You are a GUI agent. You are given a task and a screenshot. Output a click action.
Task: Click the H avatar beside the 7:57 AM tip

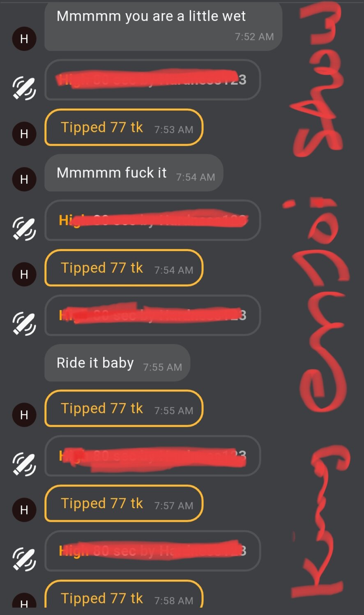tap(24, 509)
